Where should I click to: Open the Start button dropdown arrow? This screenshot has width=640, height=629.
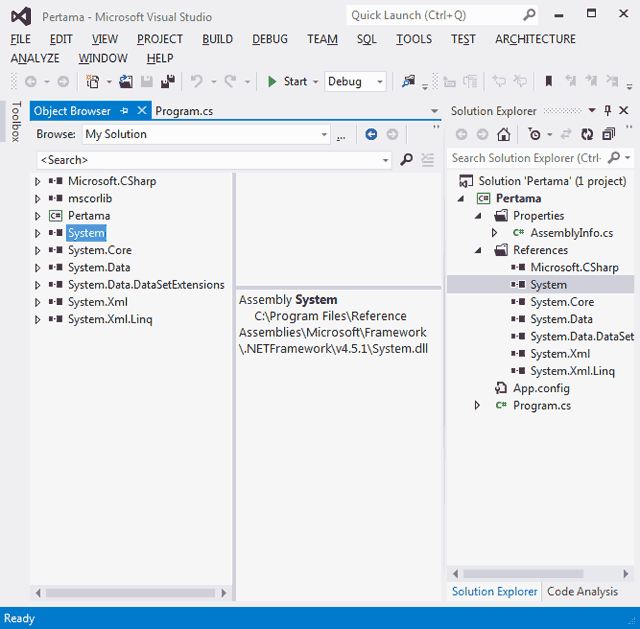(x=316, y=82)
